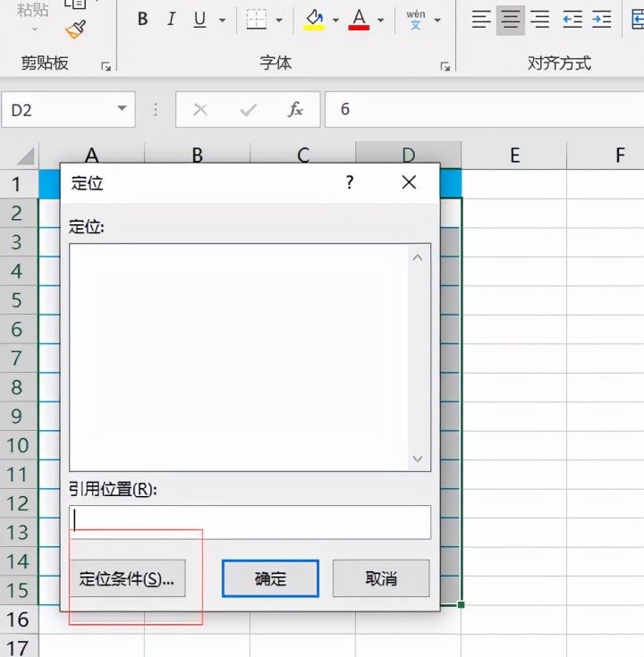The height and width of the screenshot is (657, 644).
Task: Toggle Bold formatting
Action: tap(142, 19)
